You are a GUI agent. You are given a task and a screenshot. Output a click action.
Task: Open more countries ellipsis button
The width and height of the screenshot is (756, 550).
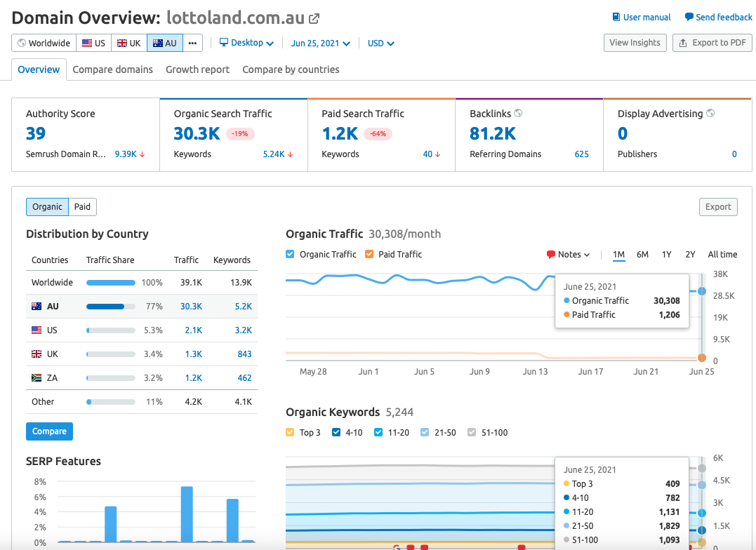[x=192, y=43]
